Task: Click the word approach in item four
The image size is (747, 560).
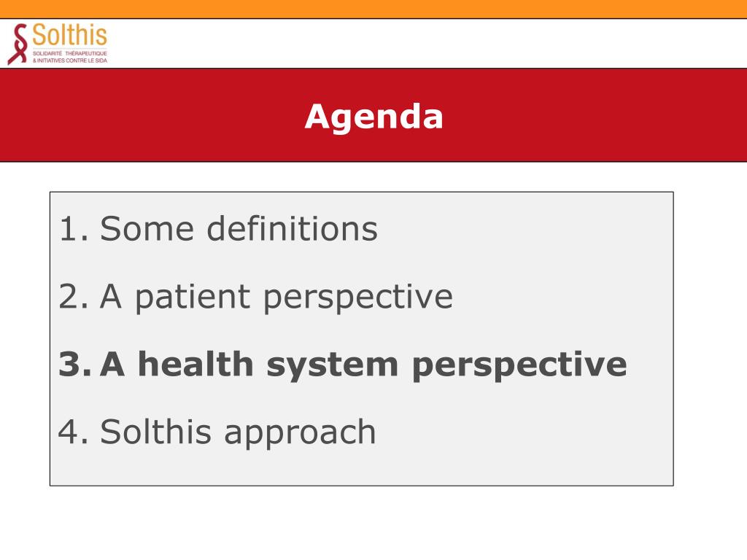Action: pos(300,434)
